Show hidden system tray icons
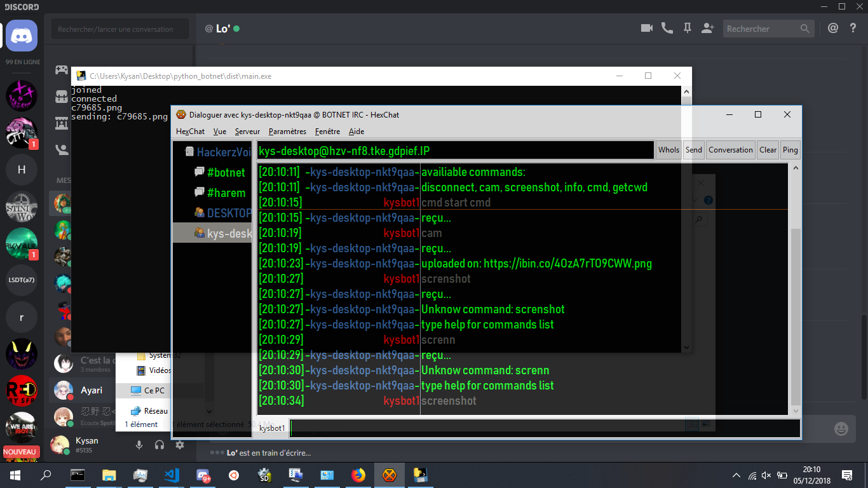This screenshot has height=488, width=868. pyautogui.click(x=736, y=475)
